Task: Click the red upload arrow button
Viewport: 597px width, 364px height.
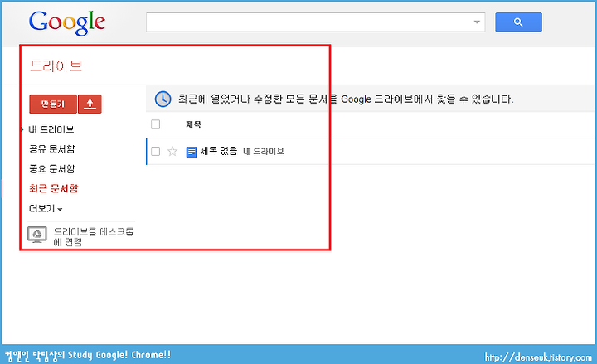Action: pyautogui.click(x=90, y=104)
